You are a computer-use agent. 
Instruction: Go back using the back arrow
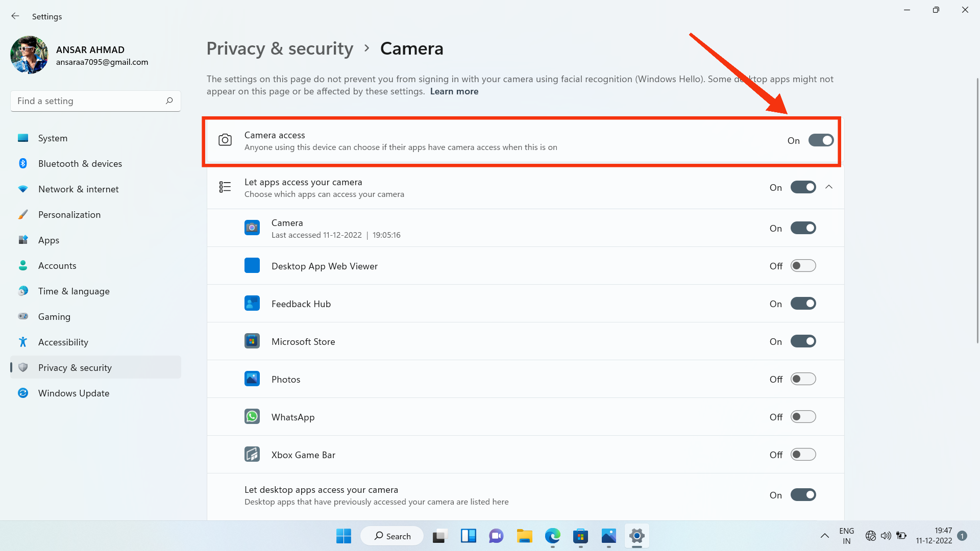[15, 16]
